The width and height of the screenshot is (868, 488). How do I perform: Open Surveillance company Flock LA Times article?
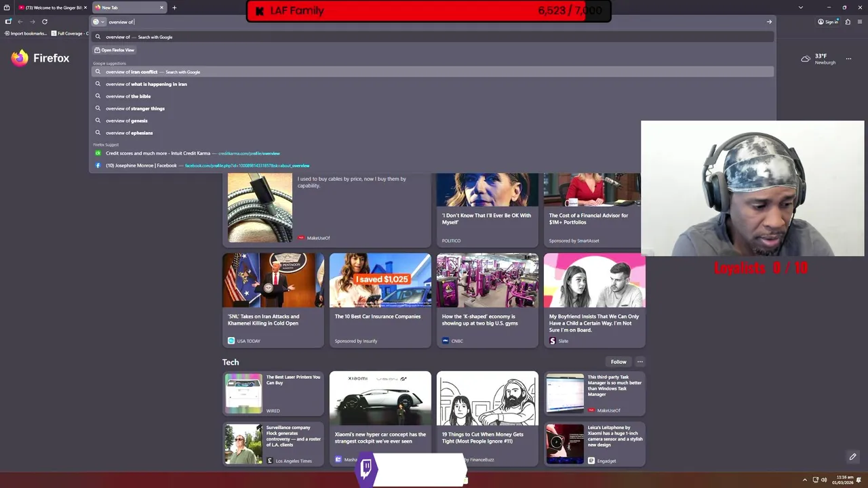click(x=273, y=444)
